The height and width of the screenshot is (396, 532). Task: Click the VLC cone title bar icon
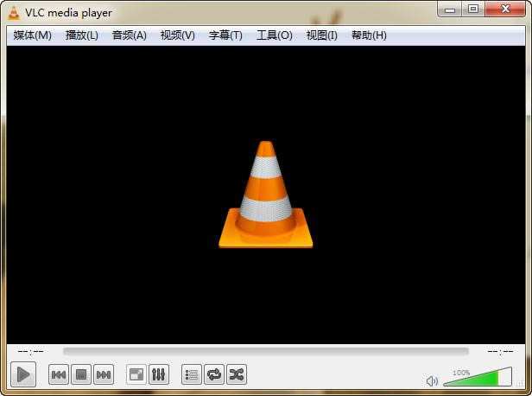(14, 13)
